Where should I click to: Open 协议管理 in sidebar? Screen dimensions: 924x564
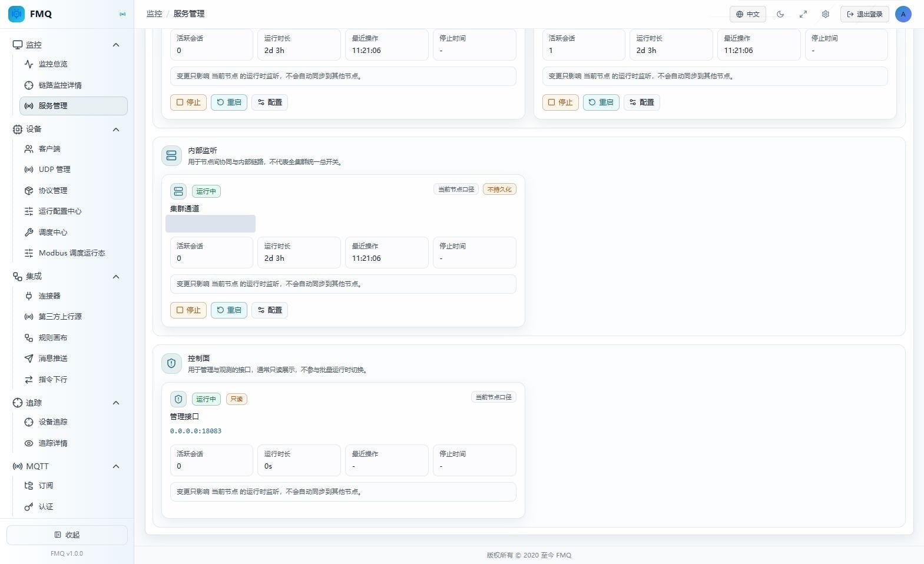pyautogui.click(x=74, y=190)
